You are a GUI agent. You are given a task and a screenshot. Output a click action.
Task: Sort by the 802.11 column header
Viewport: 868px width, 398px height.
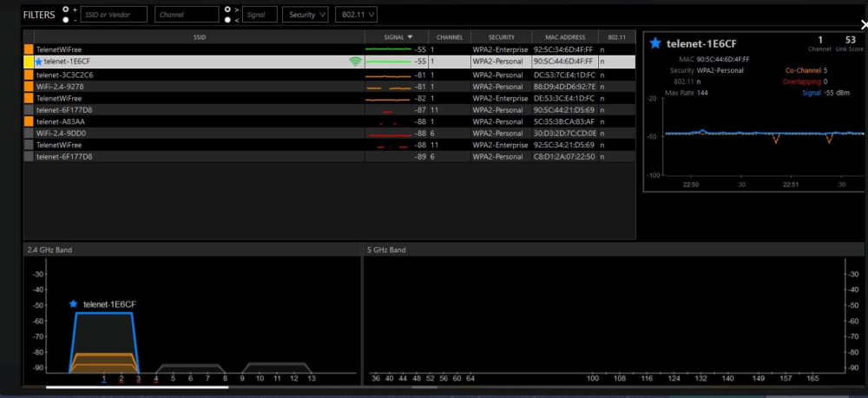pyautogui.click(x=616, y=37)
